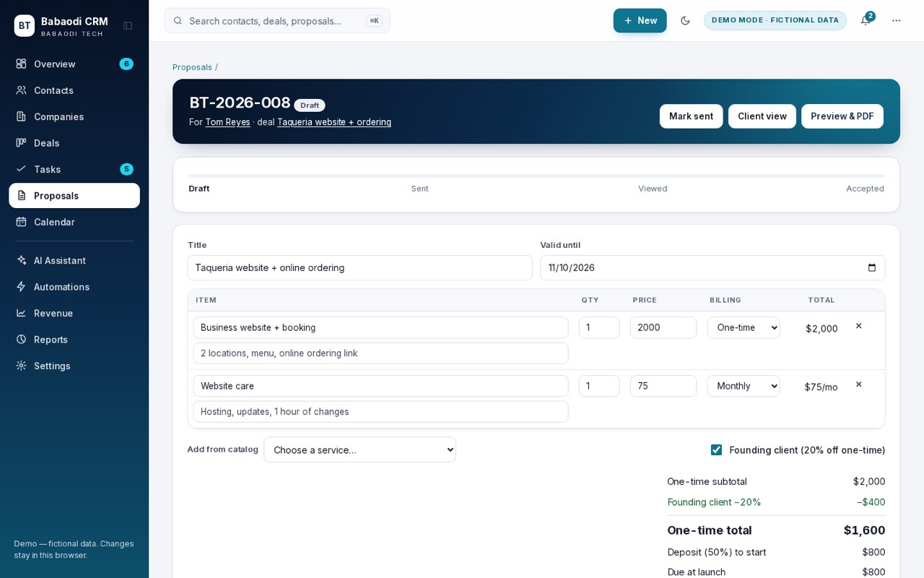Click the New button

tap(640, 20)
